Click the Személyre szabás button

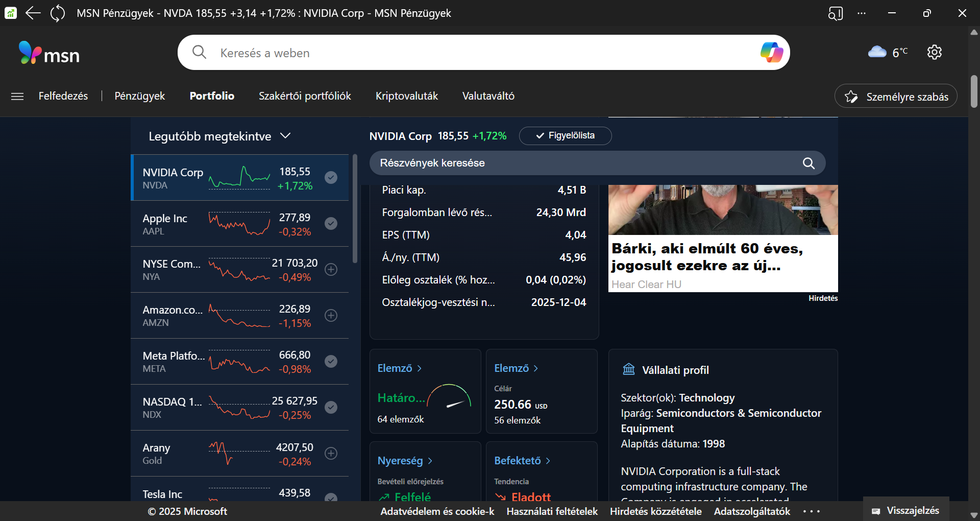(896, 97)
